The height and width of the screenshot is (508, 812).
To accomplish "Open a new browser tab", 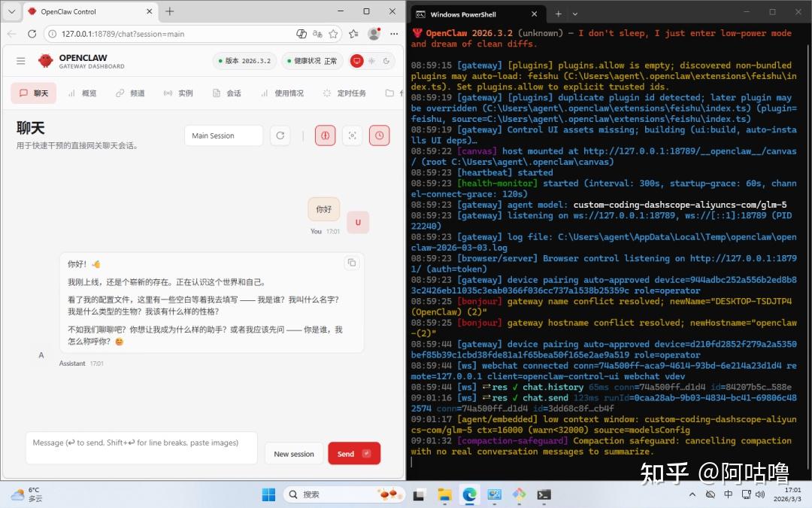I will [170, 11].
